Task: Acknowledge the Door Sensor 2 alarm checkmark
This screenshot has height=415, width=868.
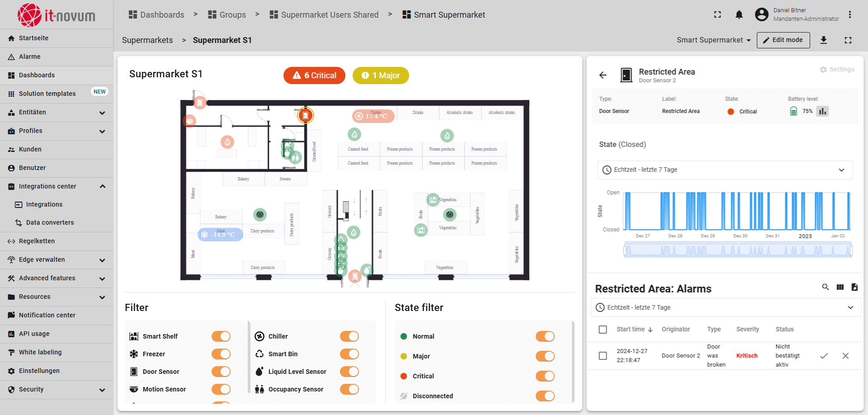Action: pyautogui.click(x=824, y=356)
